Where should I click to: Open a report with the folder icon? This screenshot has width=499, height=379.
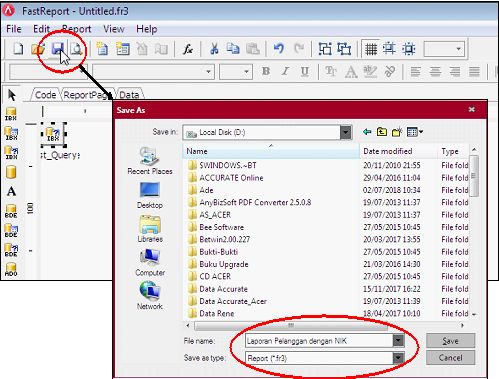38,49
